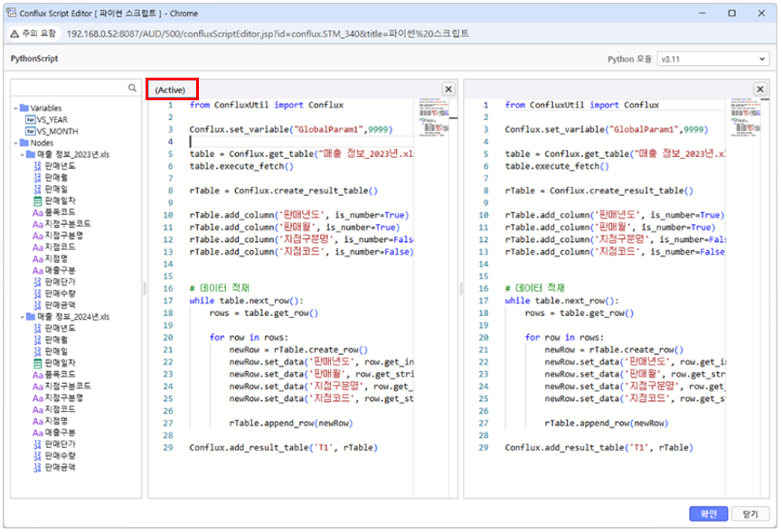Viewport: 782px width, 532px height.
Task: Click the 확인 confirm button
Action: [708, 513]
